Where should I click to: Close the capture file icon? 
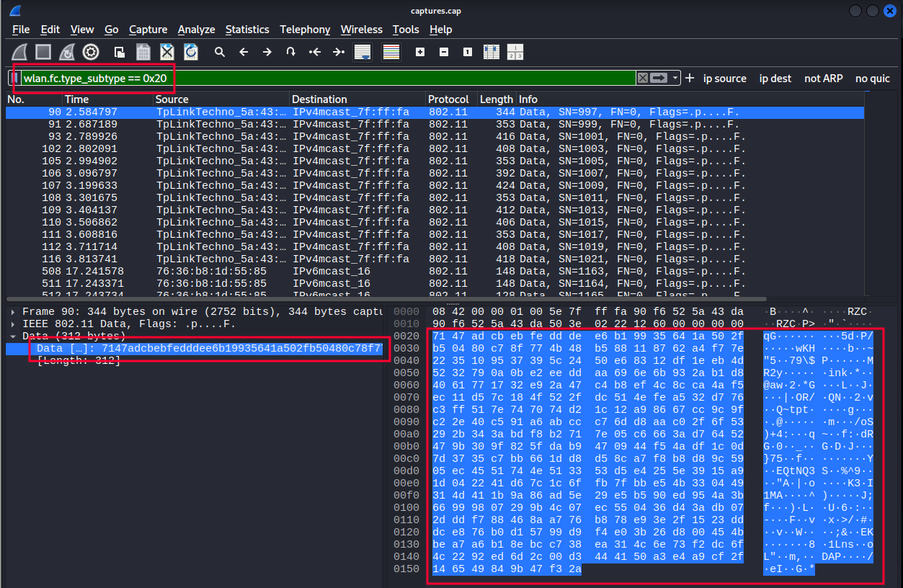[167, 52]
